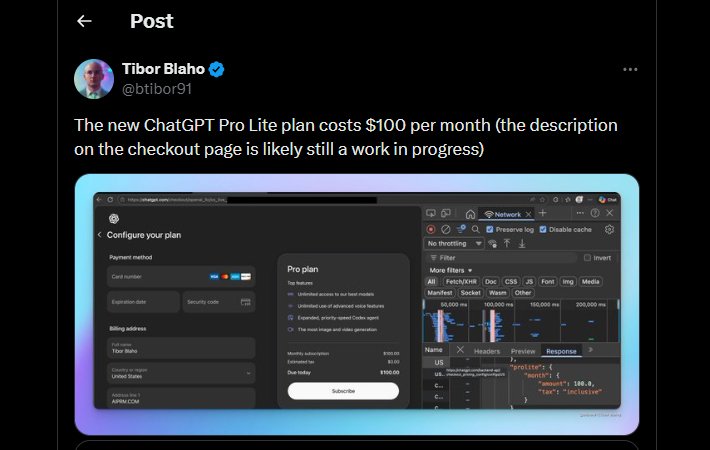Click the Card number field
Viewport: 710px width, 450px height.
181,276
